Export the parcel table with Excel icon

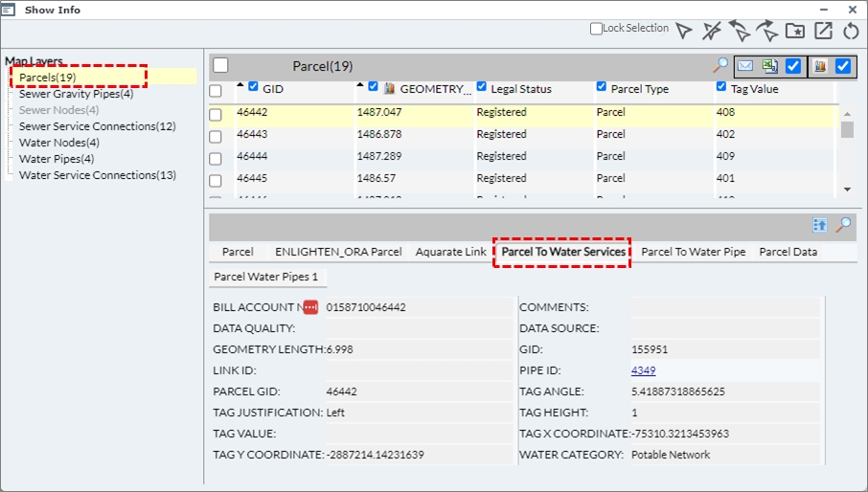pos(769,66)
